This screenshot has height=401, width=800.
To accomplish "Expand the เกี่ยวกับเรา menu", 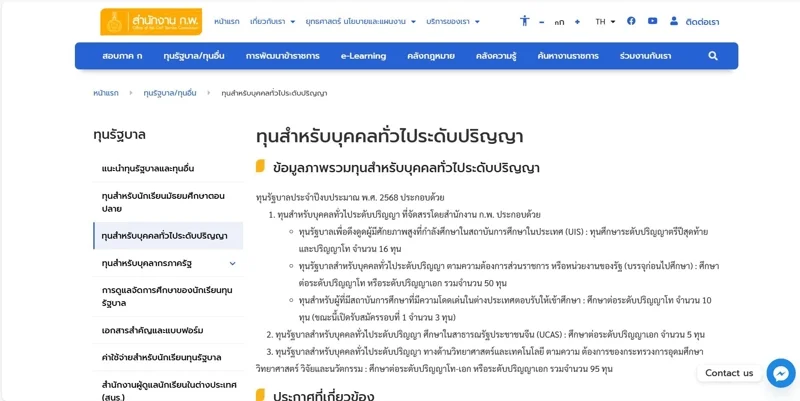I will coord(272,21).
